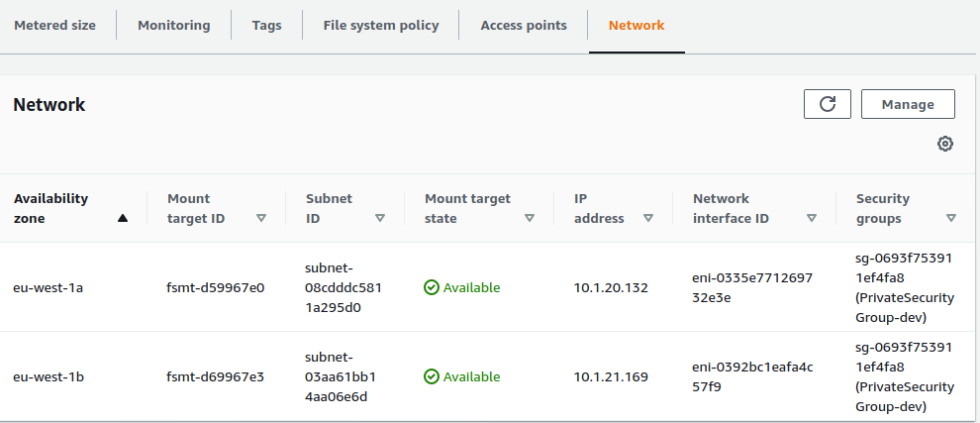The height and width of the screenshot is (423, 980).
Task: Open the Monitoring tab
Action: click(x=174, y=26)
